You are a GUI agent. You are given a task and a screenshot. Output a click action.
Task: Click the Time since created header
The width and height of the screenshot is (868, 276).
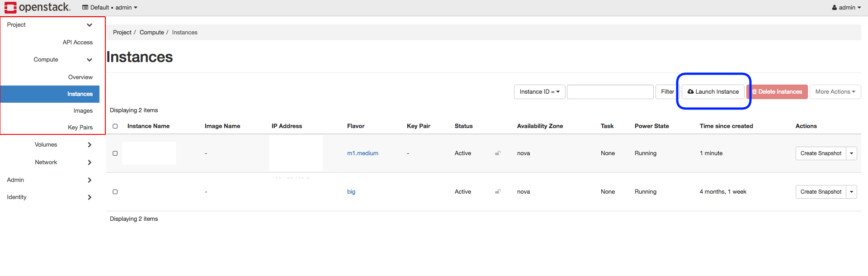point(726,126)
